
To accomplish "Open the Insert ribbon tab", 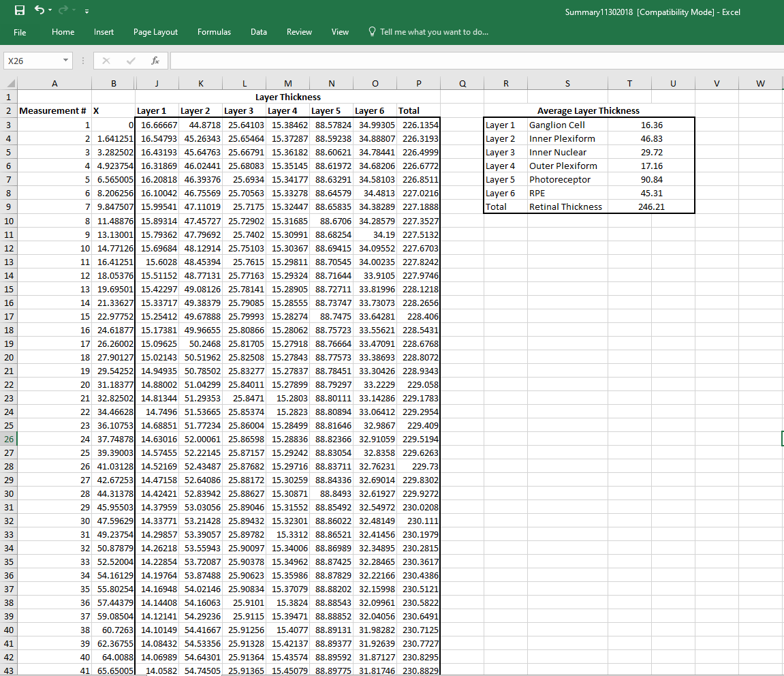I will click(x=104, y=32).
